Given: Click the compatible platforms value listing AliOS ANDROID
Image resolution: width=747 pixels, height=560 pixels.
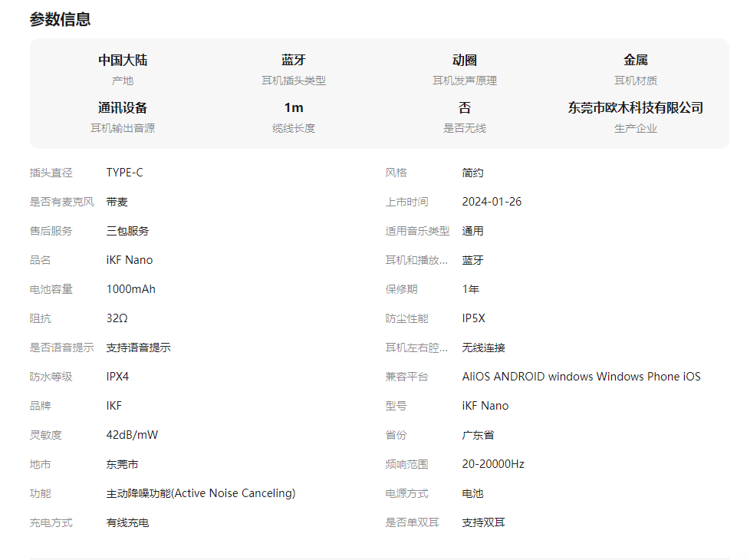Looking at the screenshot, I should point(581,377).
